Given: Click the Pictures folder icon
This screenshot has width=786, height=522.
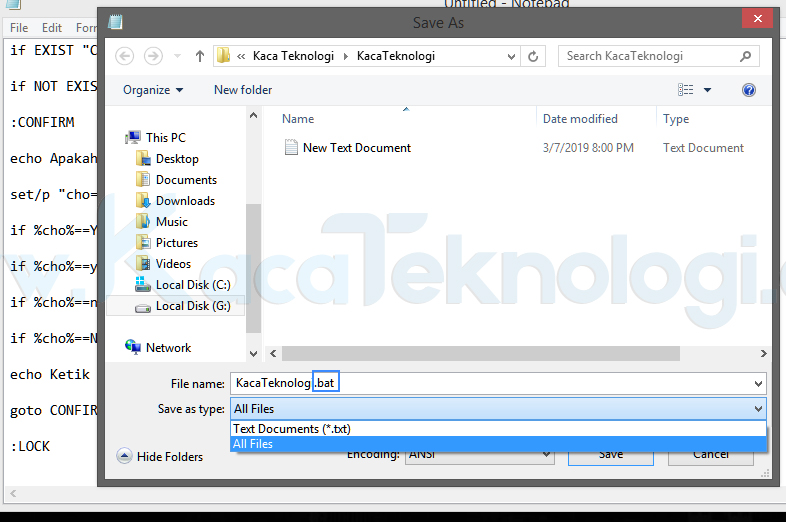Looking at the screenshot, I should pos(143,243).
